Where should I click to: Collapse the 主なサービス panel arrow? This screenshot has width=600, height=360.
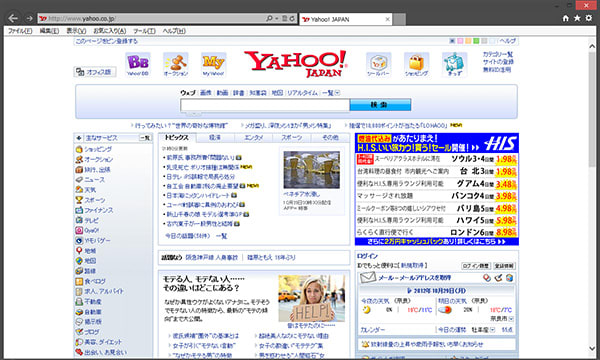pos(78,138)
